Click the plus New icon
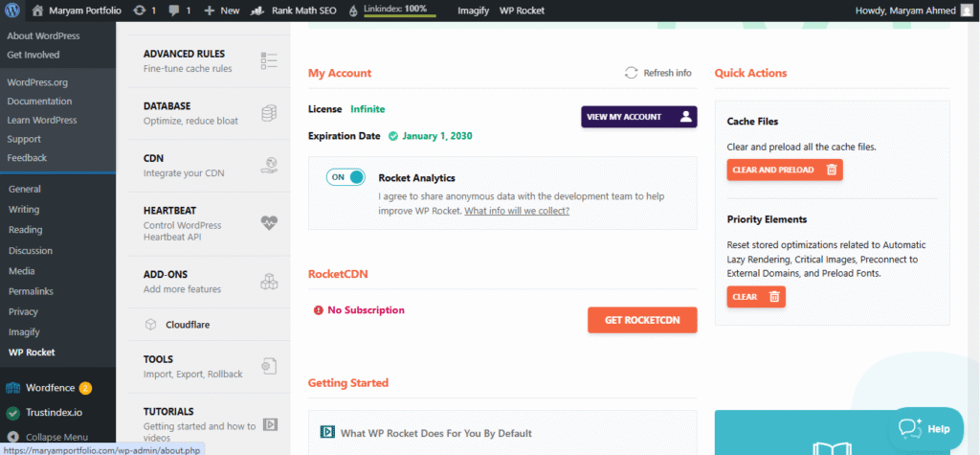Screen dimensions: 980x455 click(210, 11)
